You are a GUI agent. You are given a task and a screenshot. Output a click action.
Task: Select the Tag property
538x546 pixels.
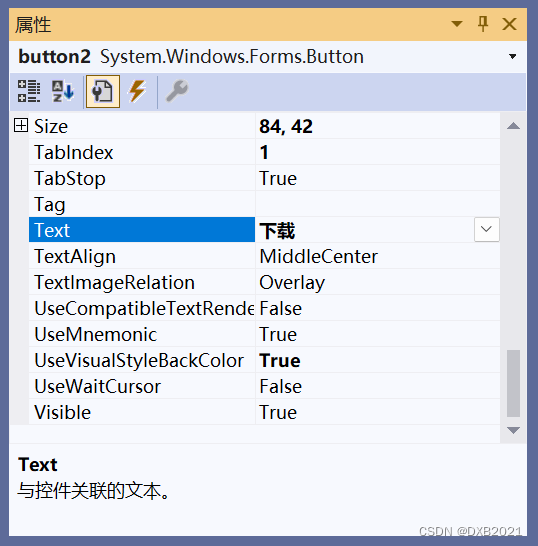[142, 204]
